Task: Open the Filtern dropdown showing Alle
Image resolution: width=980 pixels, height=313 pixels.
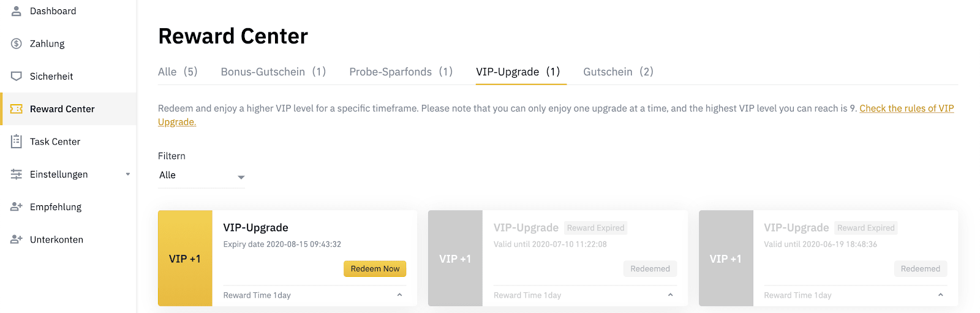Action: click(202, 176)
